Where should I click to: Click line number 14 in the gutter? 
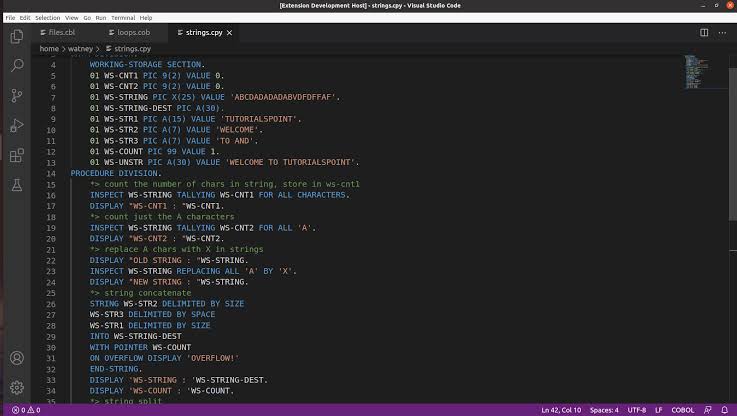pyautogui.click(x=51, y=173)
